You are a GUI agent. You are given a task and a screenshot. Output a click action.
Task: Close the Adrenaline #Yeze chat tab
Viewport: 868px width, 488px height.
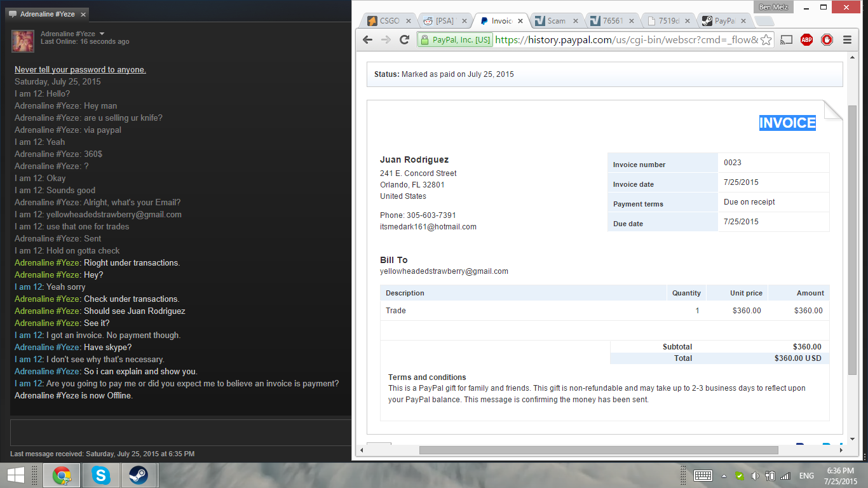point(83,14)
